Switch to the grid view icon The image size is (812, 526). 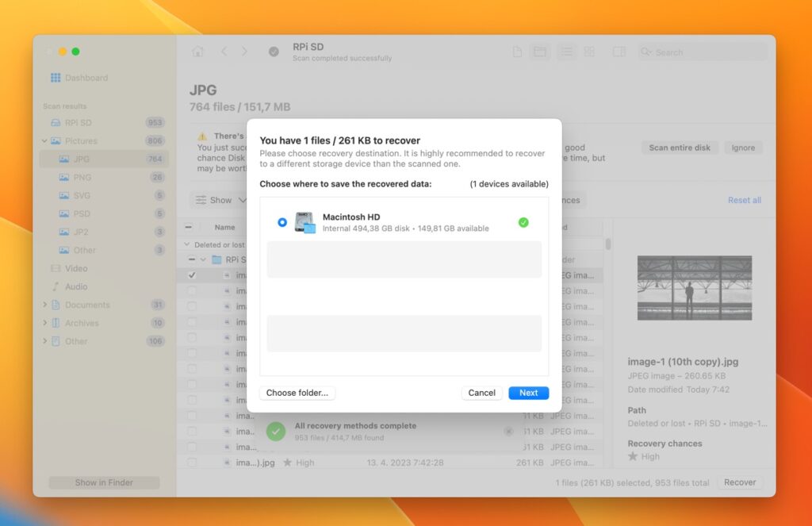point(589,52)
